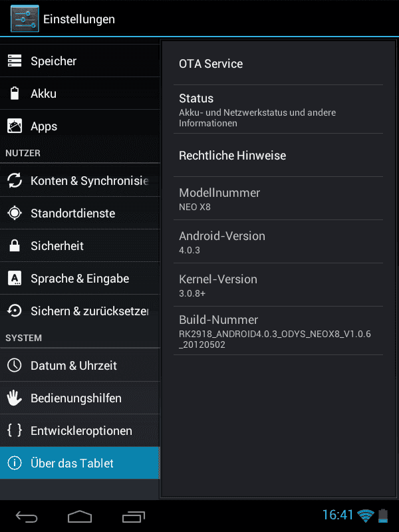Open Sprache & Eingabe settings
Image resolution: width=399 pixels, height=532 pixels.
point(80,278)
